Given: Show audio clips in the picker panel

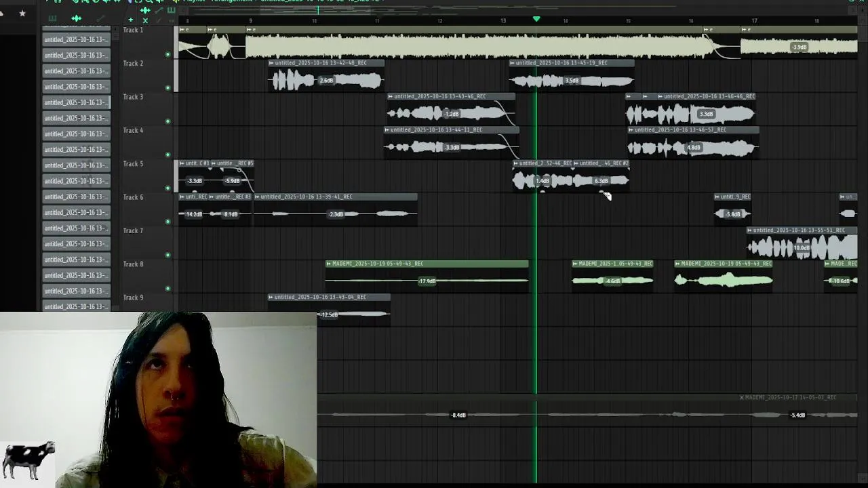Looking at the screenshot, I should 77,18.
